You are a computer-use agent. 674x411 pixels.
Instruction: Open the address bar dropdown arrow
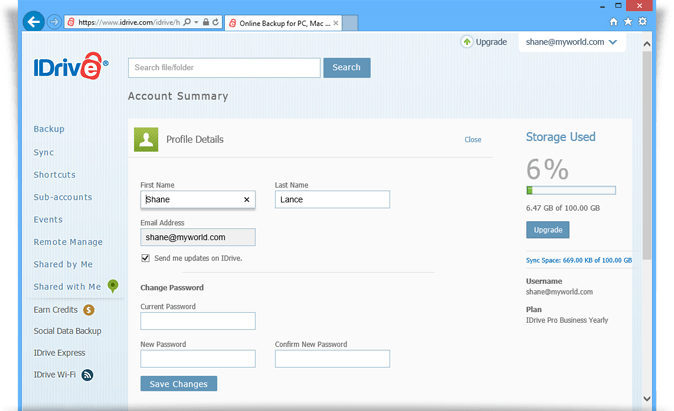point(196,22)
